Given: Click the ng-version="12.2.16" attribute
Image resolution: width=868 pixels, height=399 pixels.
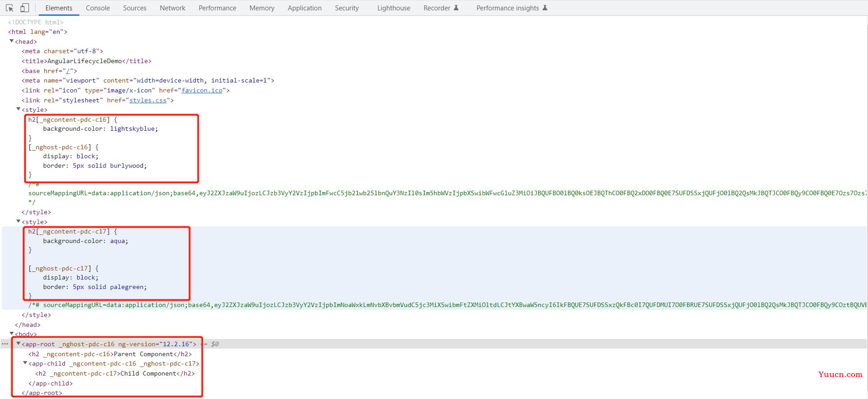Looking at the screenshot, I should [155, 344].
